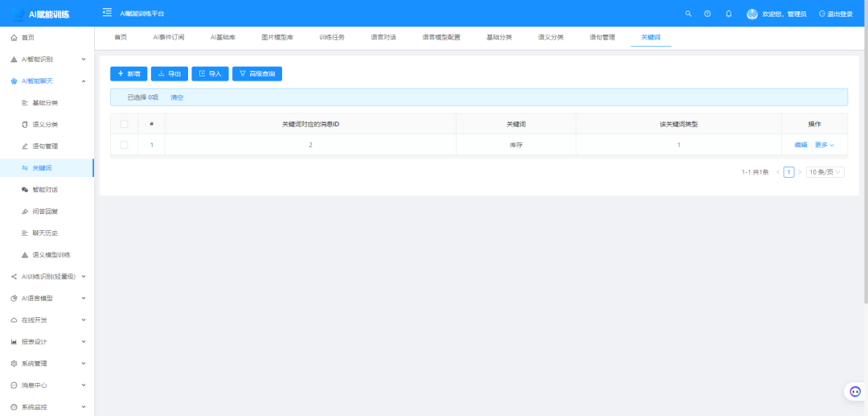
Task: Open the notification bell icon
Action: [x=729, y=14]
